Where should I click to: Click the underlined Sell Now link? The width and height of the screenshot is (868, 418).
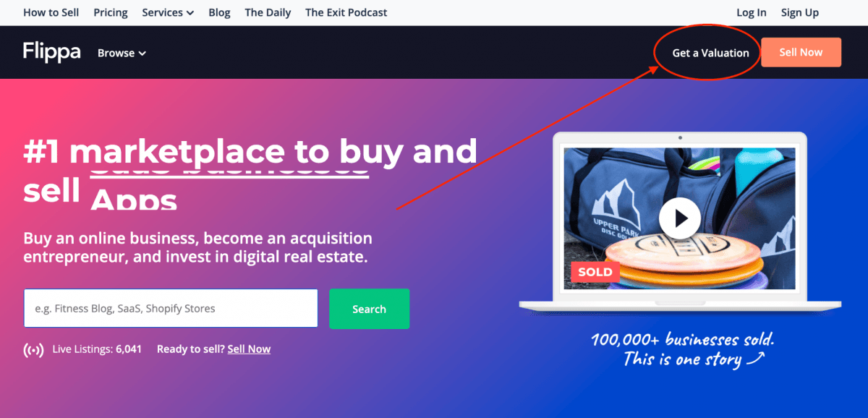click(249, 349)
